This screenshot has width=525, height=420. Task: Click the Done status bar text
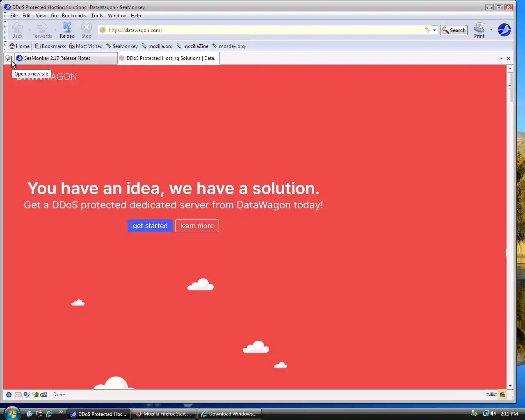pyautogui.click(x=59, y=395)
